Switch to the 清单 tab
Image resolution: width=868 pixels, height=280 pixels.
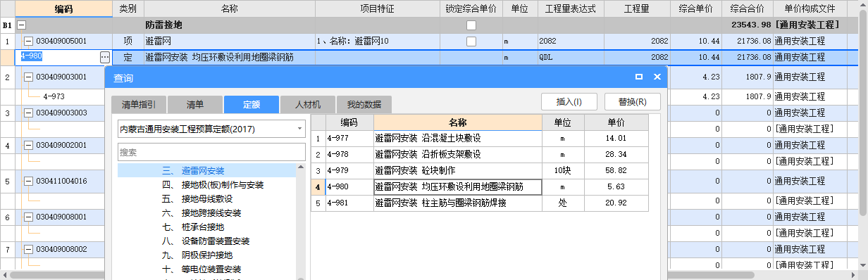coord(195,104)
